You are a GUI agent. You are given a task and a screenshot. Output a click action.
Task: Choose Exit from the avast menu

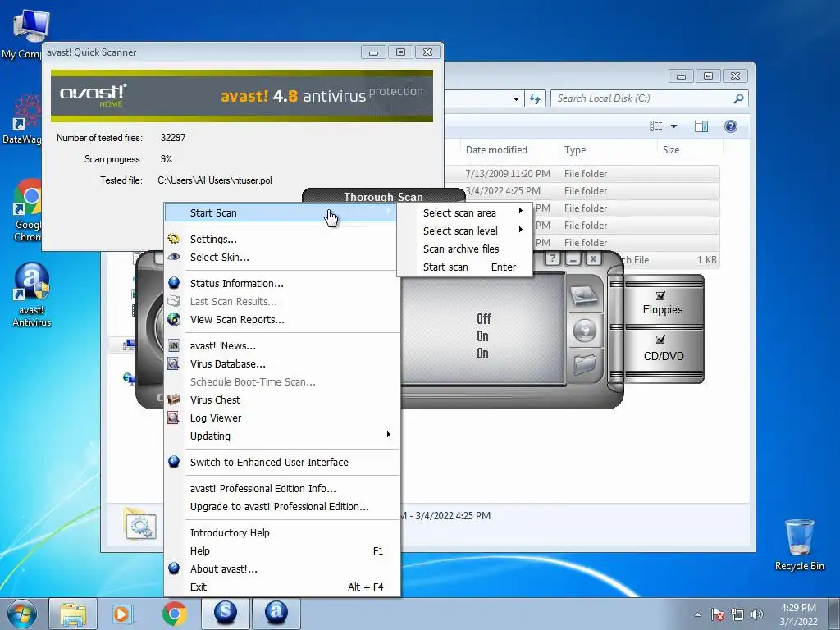282,587
